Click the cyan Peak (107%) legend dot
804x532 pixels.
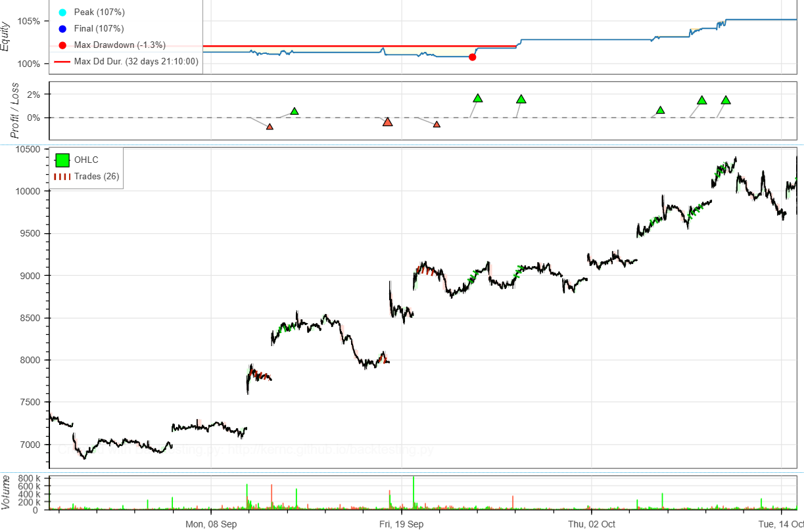(62, 12)
